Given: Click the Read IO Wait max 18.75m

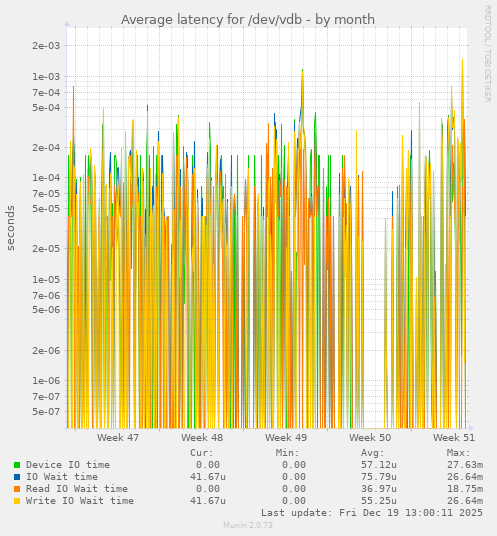Looking at the screenshot, I should tap(465, 489).
